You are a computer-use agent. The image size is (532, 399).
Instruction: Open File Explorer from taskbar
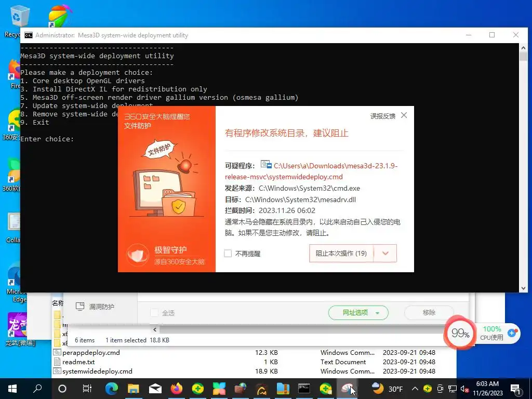(134, 389)
